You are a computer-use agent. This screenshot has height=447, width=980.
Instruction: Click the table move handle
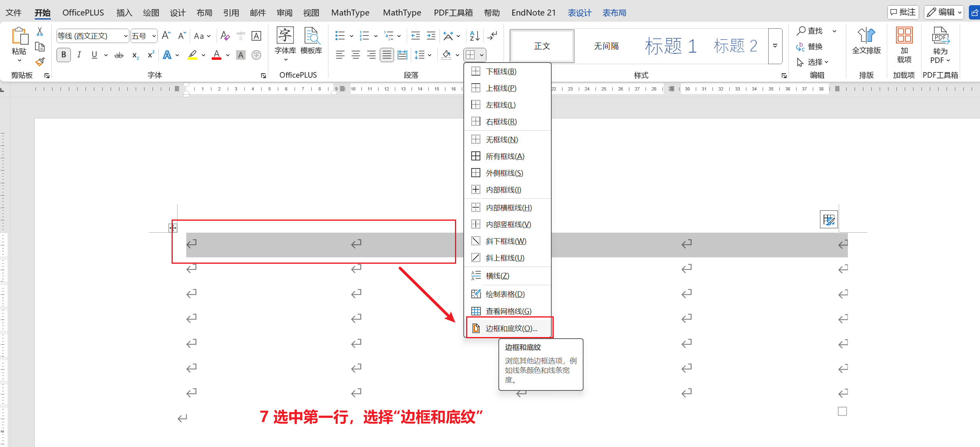(173, 228)
